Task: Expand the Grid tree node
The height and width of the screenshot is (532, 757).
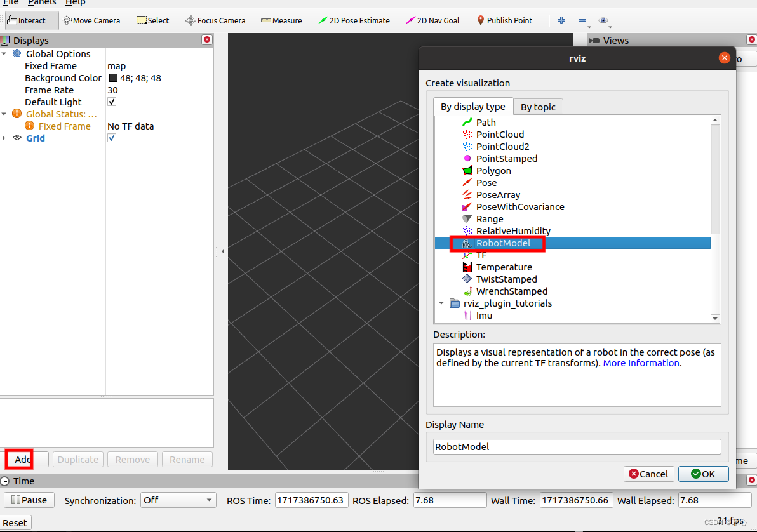Action: (4, 138)
